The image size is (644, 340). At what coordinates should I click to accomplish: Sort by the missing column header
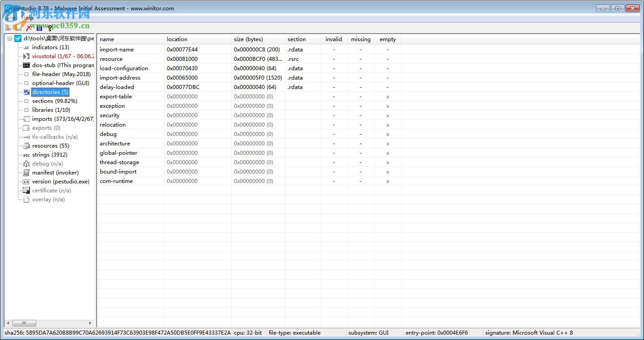[x=361, y=39]
